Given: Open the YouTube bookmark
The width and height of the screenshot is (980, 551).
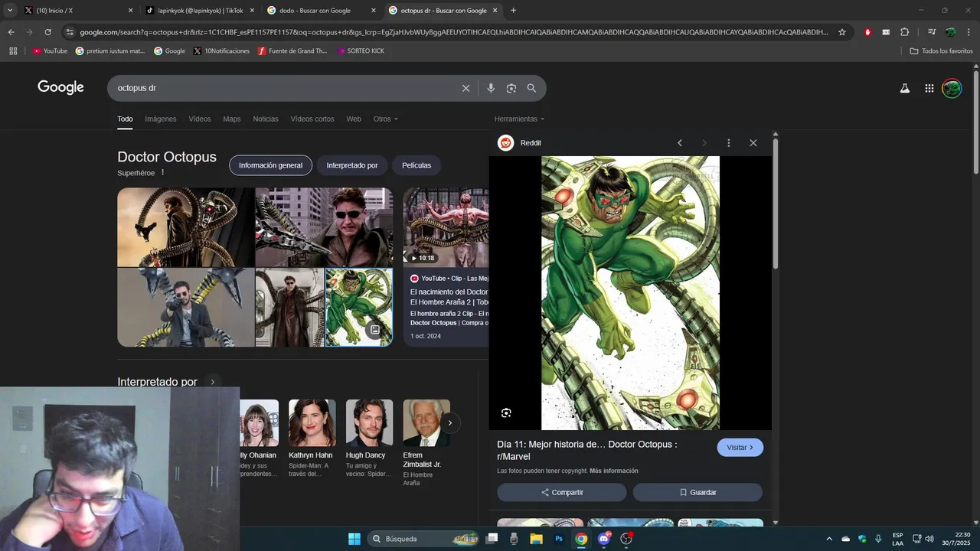Looking at the screenshot, I should pyautogui.click(x=50, y=51).
